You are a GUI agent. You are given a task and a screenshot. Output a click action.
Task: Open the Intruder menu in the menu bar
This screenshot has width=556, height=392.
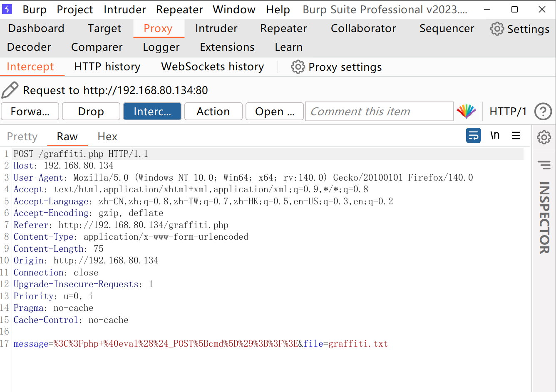tap(125, 10)
